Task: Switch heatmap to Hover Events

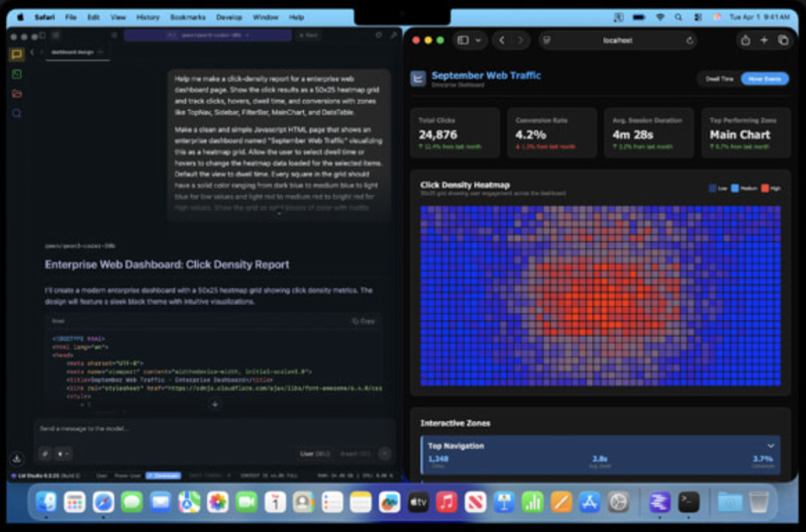Action: (x=764, y=78)
